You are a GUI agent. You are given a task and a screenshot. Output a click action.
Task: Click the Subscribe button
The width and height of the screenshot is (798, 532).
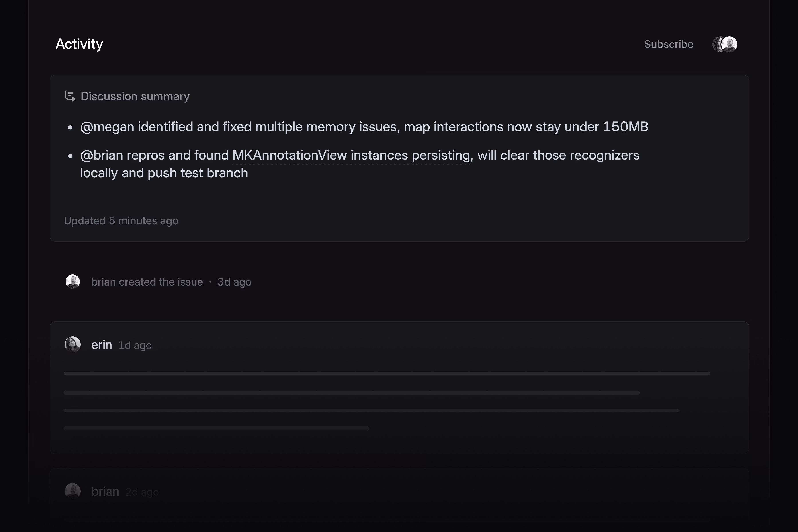[x=668, y=45]
